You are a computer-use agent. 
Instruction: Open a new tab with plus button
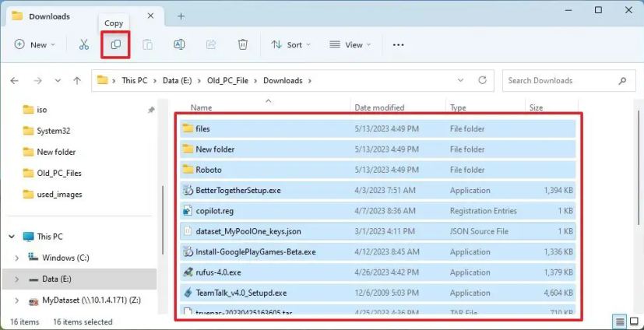tap(181, 16)
